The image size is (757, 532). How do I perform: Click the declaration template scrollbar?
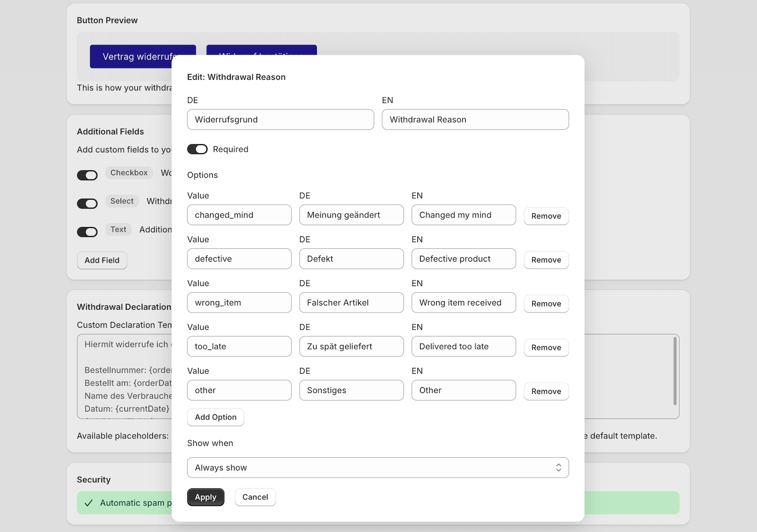[675, 371]
